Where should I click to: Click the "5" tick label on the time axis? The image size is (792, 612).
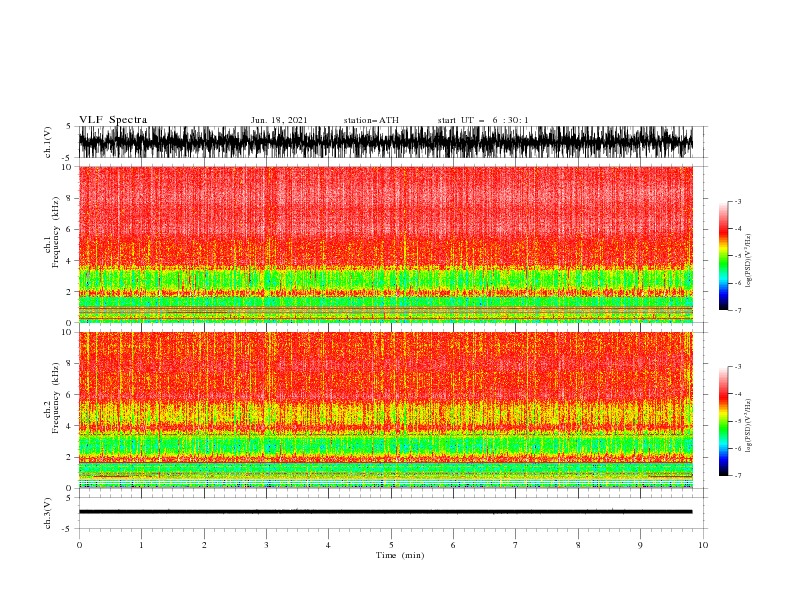point(391,545)
